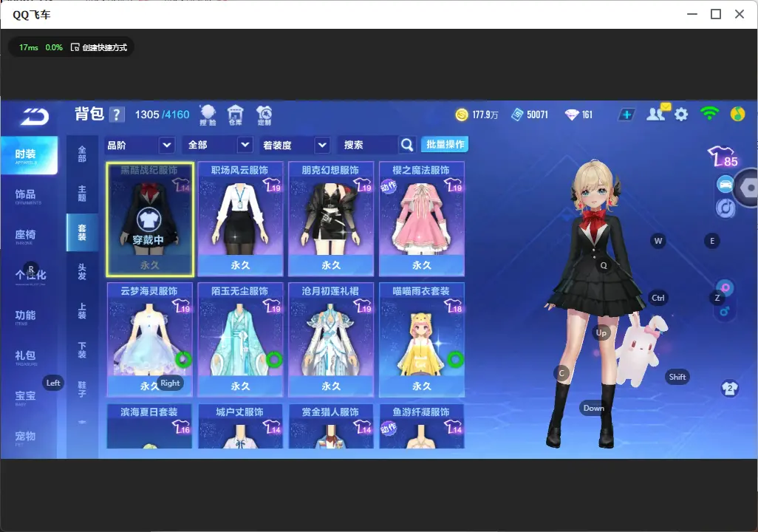Image resolution: width=758 pixels, height=532 pixels.
Task: Choose the 上装 sub-category
Action: 82,311
